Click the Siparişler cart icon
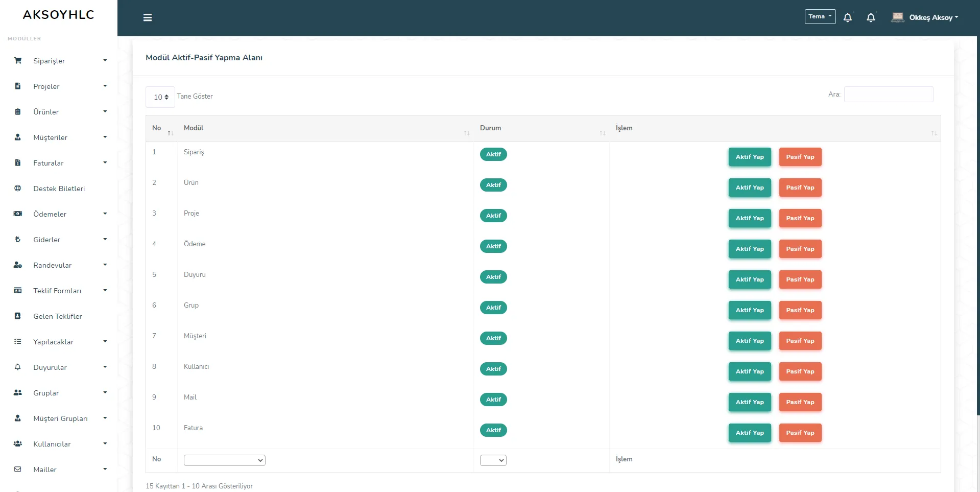980x492 pixels. coord(18,61)
